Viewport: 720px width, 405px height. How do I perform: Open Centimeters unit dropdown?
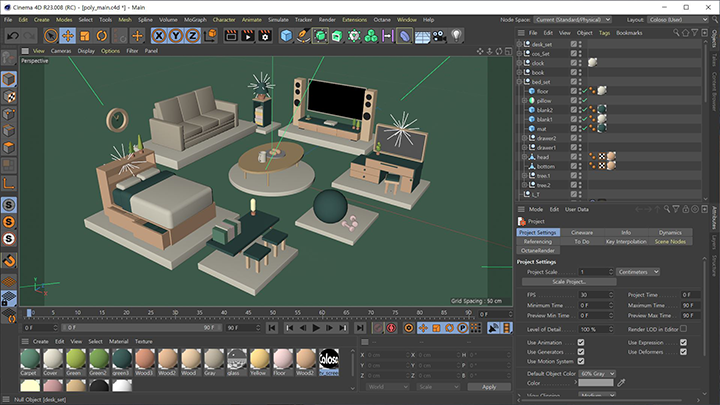coord(638,272)
